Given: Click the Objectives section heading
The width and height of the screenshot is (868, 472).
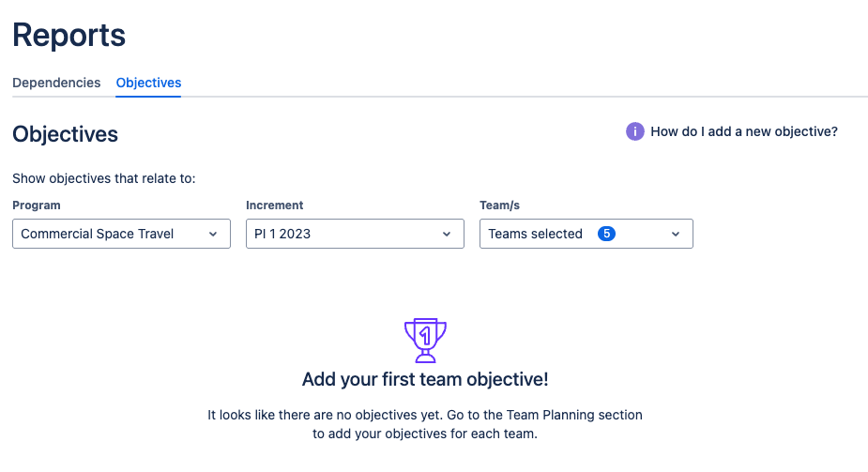Looking at the screenshot, I should [x=65, y=134].
